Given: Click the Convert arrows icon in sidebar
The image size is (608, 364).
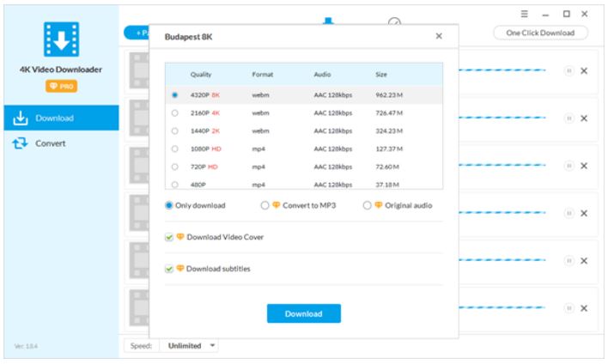Looking at the screenshot, I should coord(20,143).
